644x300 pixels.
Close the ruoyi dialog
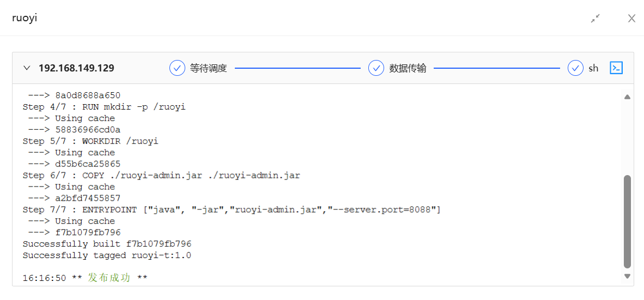tap(631, 18)
